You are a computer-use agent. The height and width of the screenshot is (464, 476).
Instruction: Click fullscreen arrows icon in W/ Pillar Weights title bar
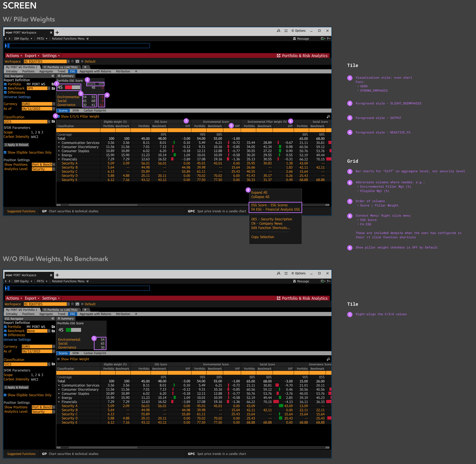click(286, 31)
